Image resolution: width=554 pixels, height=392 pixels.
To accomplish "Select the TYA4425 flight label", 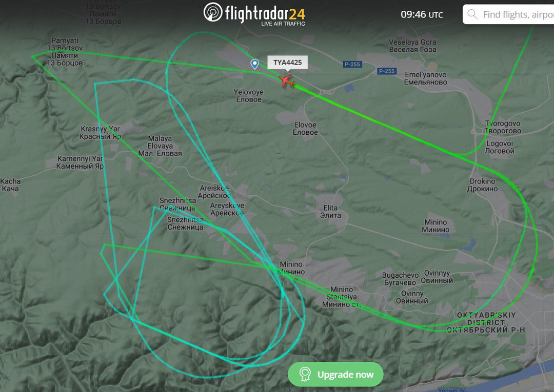I will click(288, 63).
